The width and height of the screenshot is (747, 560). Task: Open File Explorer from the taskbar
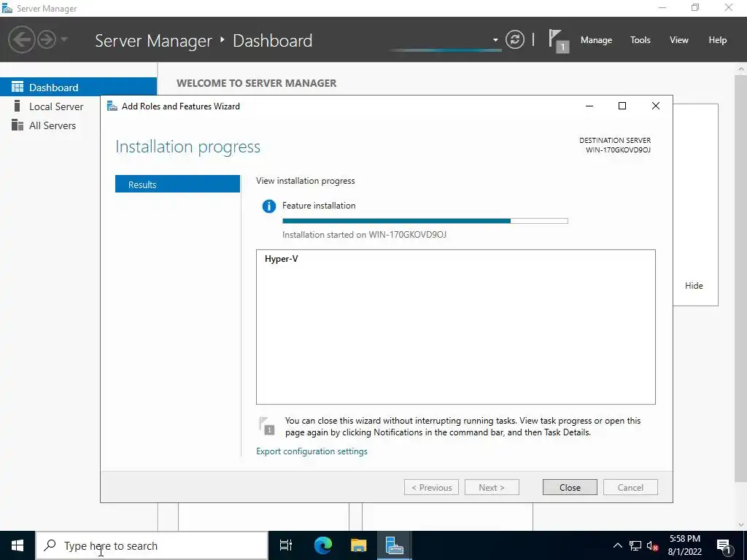pos(359,545)
